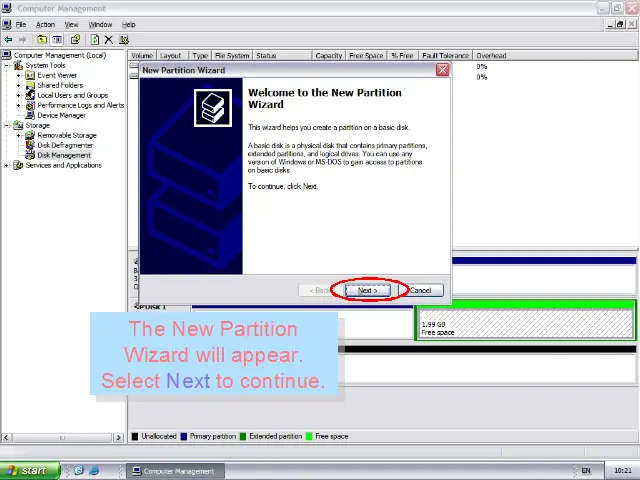Click Cancel in the New Partition Wizard

(420, 290)
